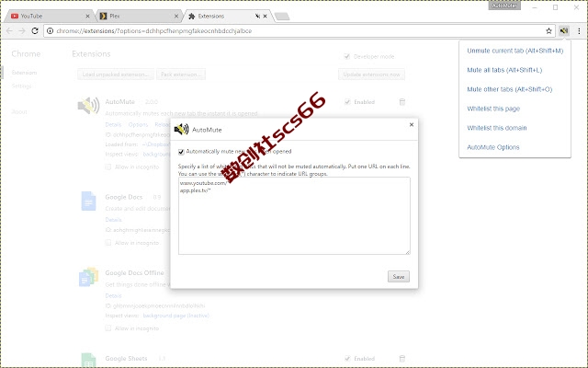Choose Whitelist this domain menu item
Viewport: 588px width, 368px height.
point(497,128)
